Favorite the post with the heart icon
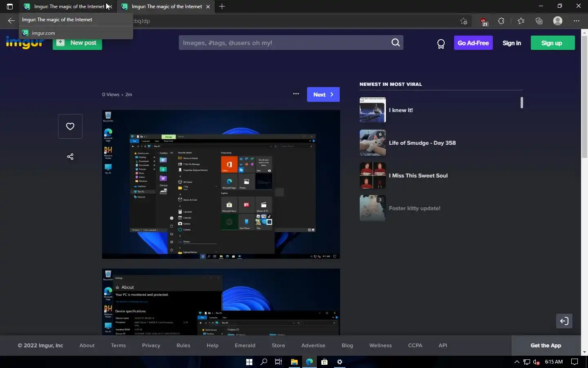Viewport: 588px width, 368px height. click(x=70, y=126)
